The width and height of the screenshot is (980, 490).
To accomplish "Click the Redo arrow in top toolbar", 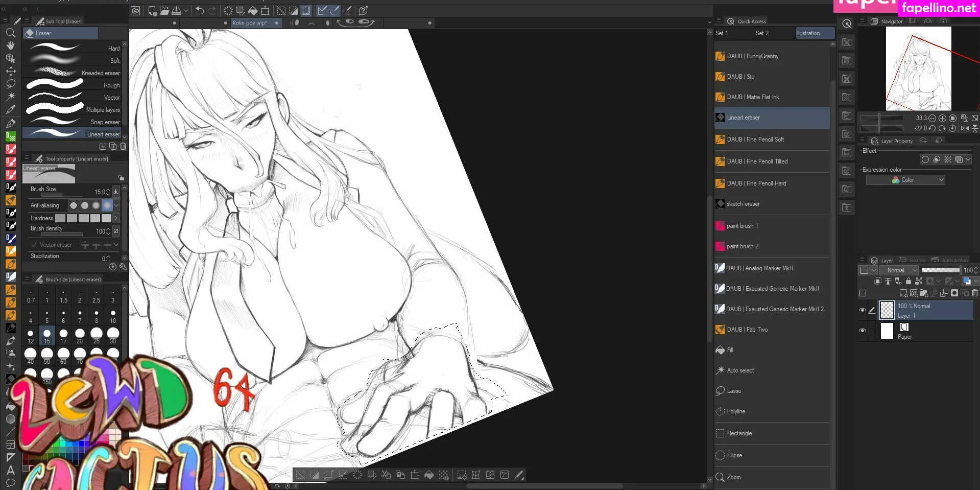I will [x=212, y=11].
